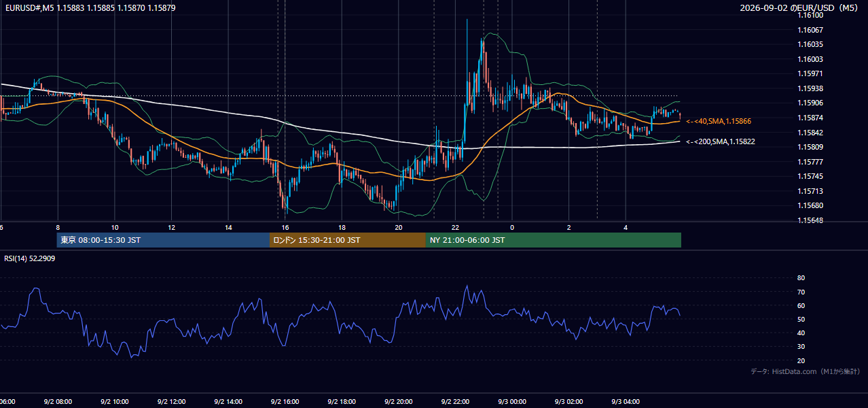Screen dimensions: 868x408
Task: Click the 9/2 18:00 bottom time label
Action: (342, 402)
